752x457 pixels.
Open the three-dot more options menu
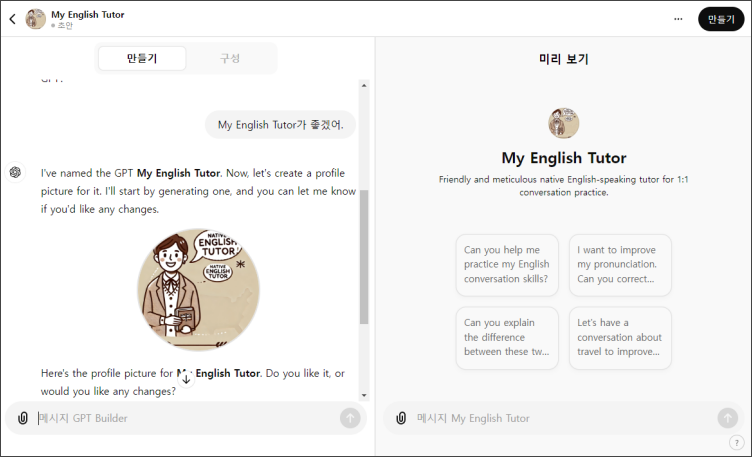[678, 19]
